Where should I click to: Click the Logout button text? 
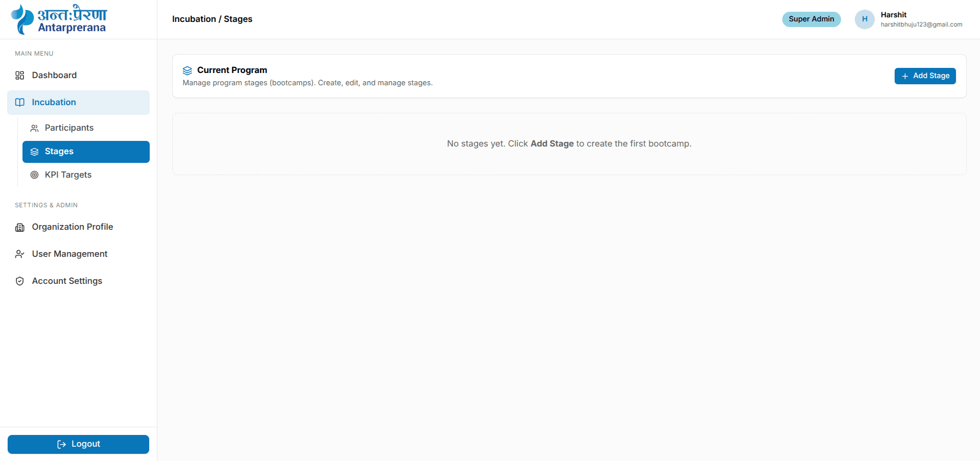click(86, 444)
